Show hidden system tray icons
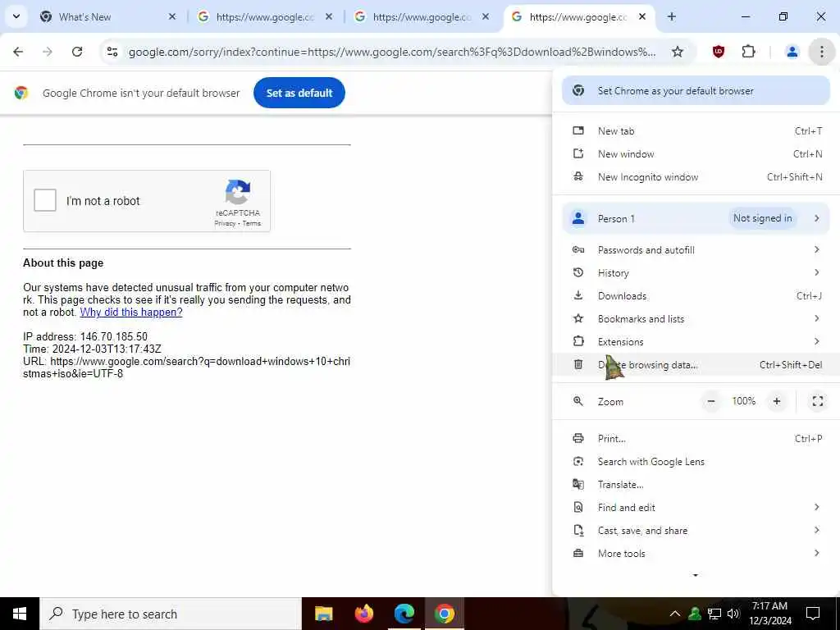 tap(675, 614)
